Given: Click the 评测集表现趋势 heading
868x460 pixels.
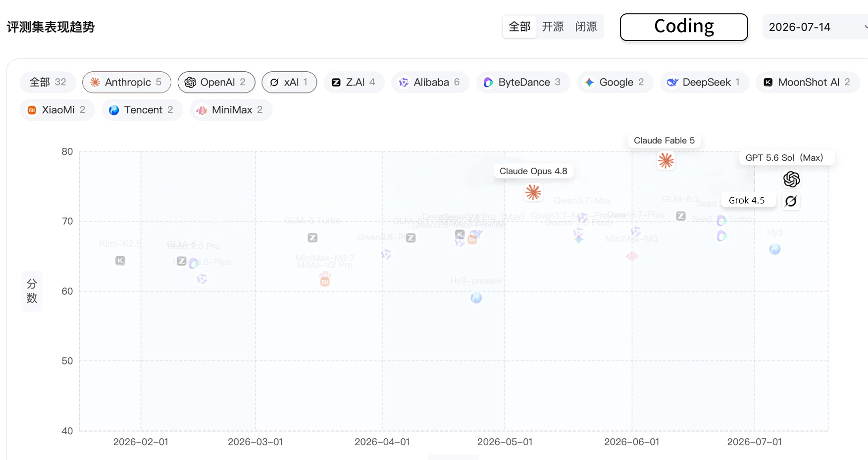Looking at the screenshot, I should tap(51, 27).
